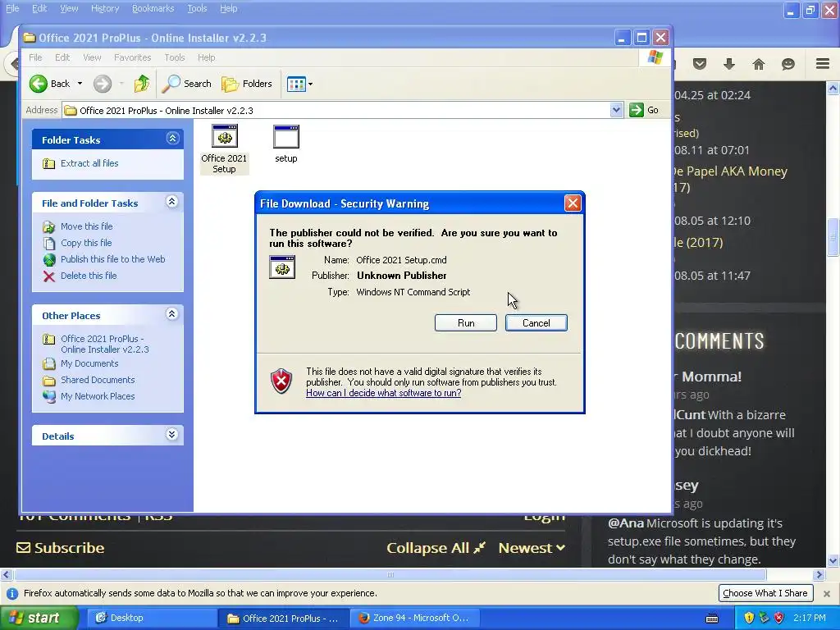Click Firefox downloads arrow icon
The height and width of the screenshot is (630, 840).
[729, 64]
